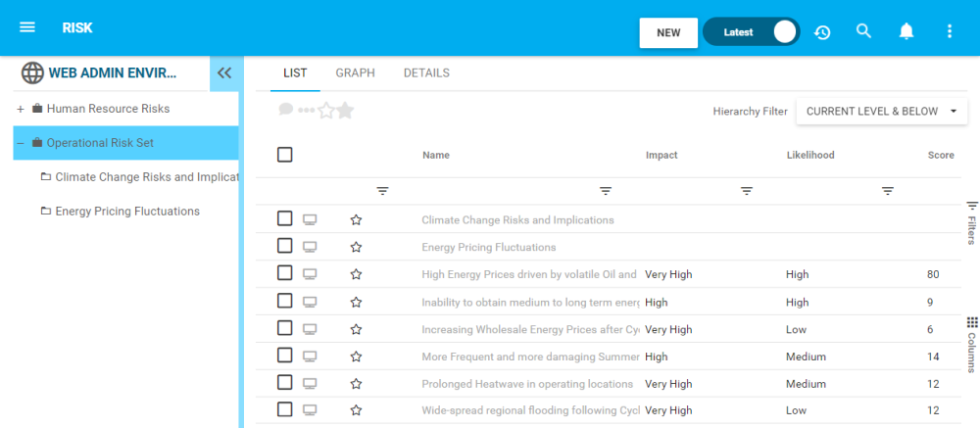The height and width of the screenshot is (428, 980).
Task: Click the monitor icon on High Energy Prices row
Action: (x=310, y=274)
